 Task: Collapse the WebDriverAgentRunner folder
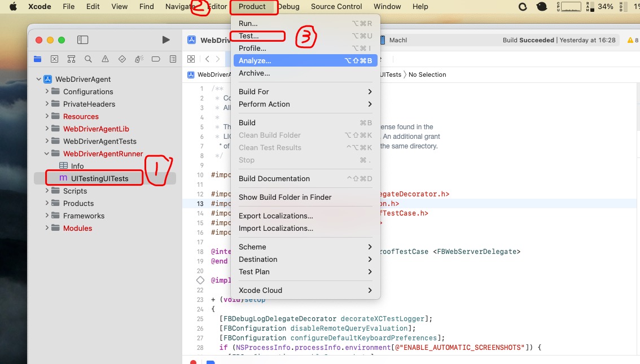point(47,154)
